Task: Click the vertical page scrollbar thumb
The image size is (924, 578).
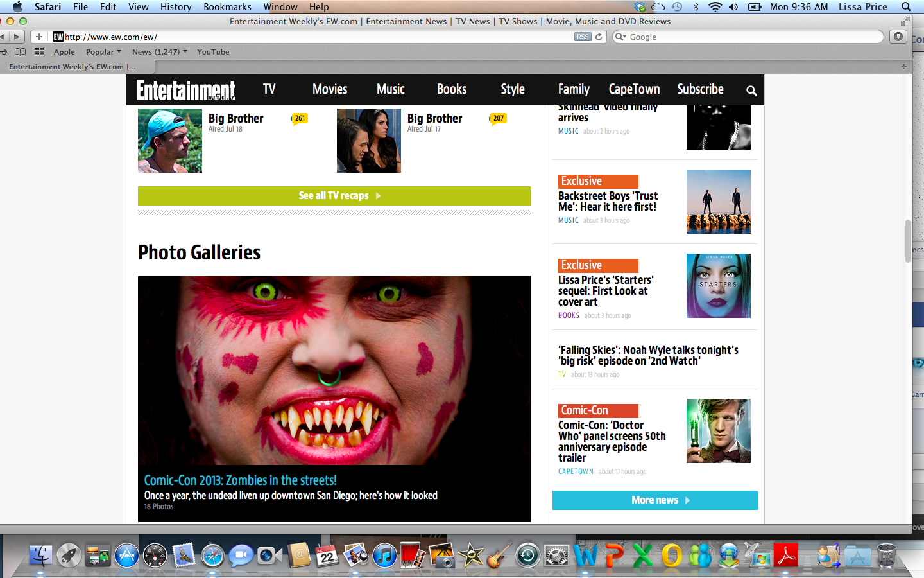Action: (x=907, y=241)
